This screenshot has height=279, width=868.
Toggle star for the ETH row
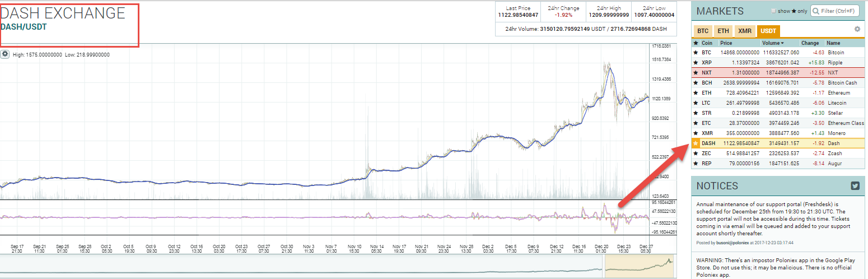[x=696, y=93]
